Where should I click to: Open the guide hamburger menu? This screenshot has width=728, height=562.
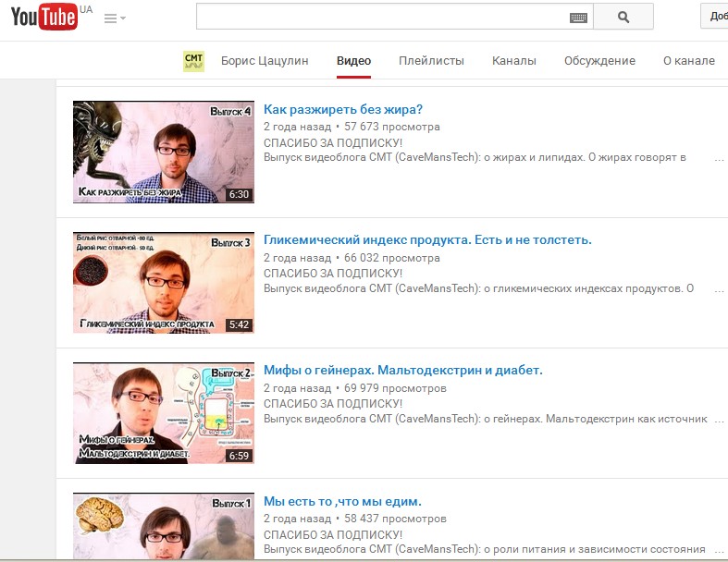point(115,18)
